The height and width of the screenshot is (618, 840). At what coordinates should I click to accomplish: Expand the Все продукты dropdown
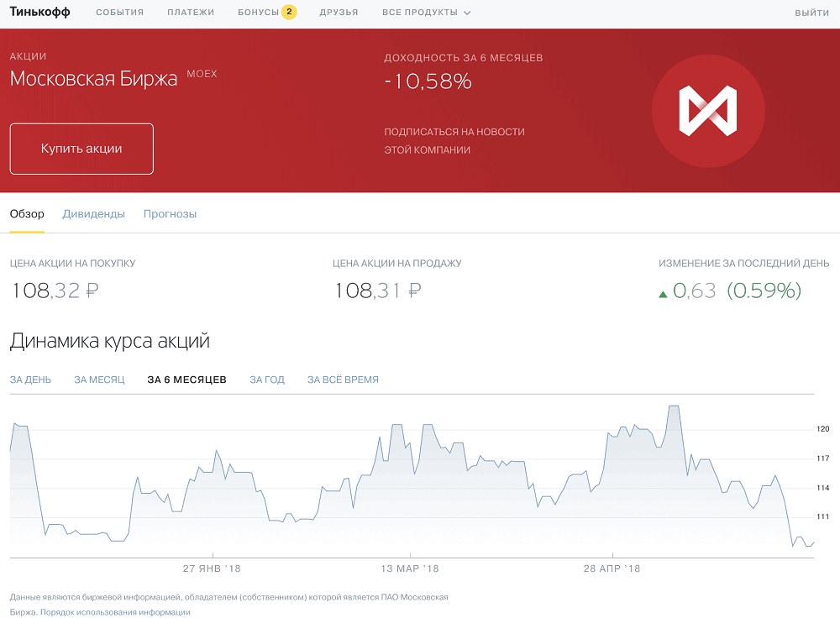427,13
